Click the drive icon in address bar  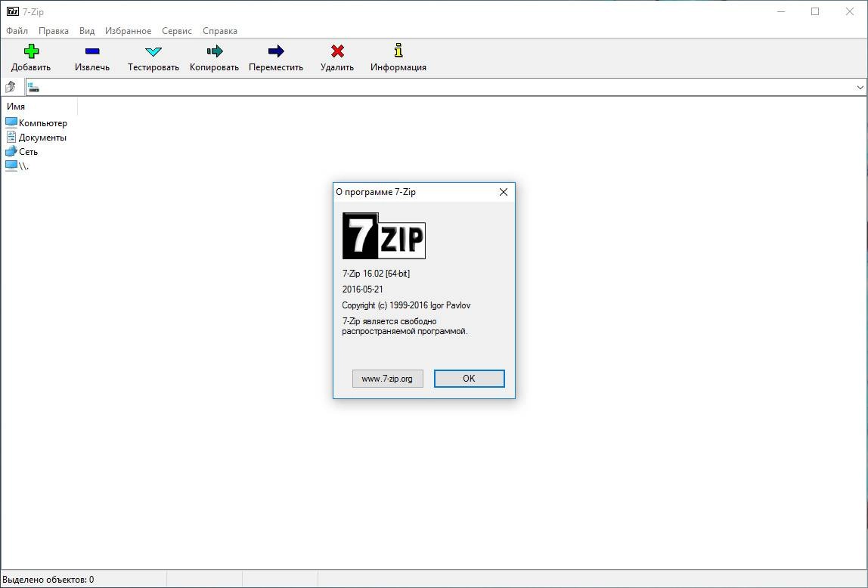[x=33, y=87]
